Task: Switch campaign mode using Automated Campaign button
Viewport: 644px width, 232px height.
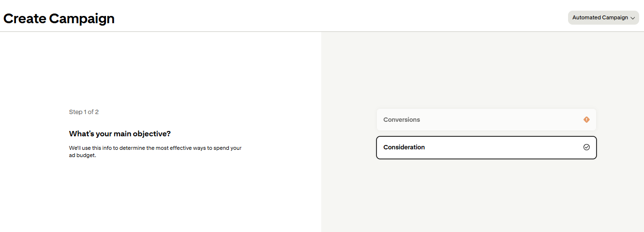Action: (x=603, y=17)
